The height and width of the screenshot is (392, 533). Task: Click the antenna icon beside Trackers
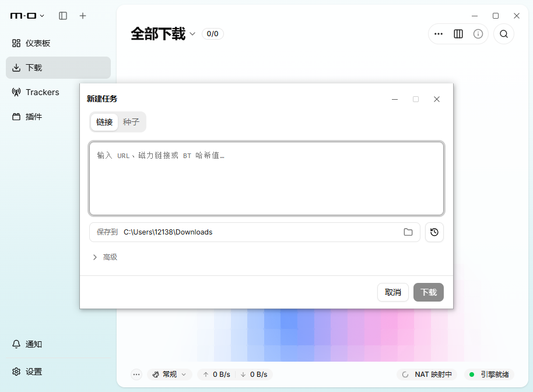[x=16, y=92]
